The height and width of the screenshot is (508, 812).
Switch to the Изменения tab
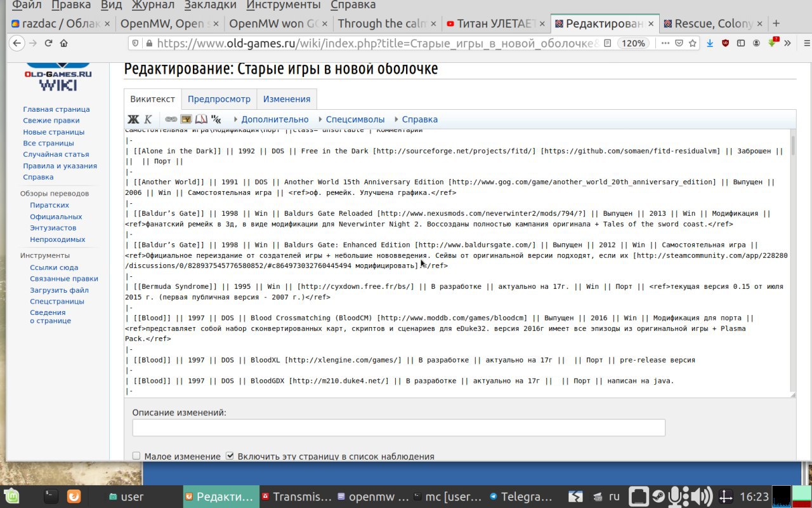pyautogui.click(x=287, y=99)
